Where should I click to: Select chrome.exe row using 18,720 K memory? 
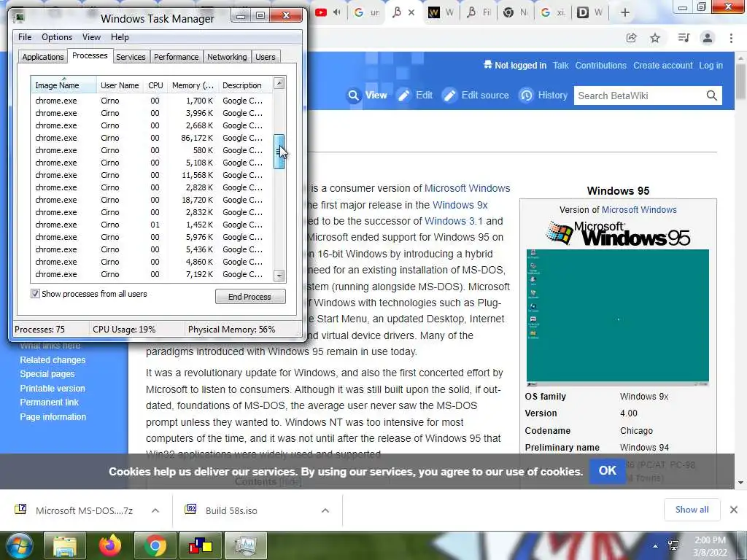point(152,200)
